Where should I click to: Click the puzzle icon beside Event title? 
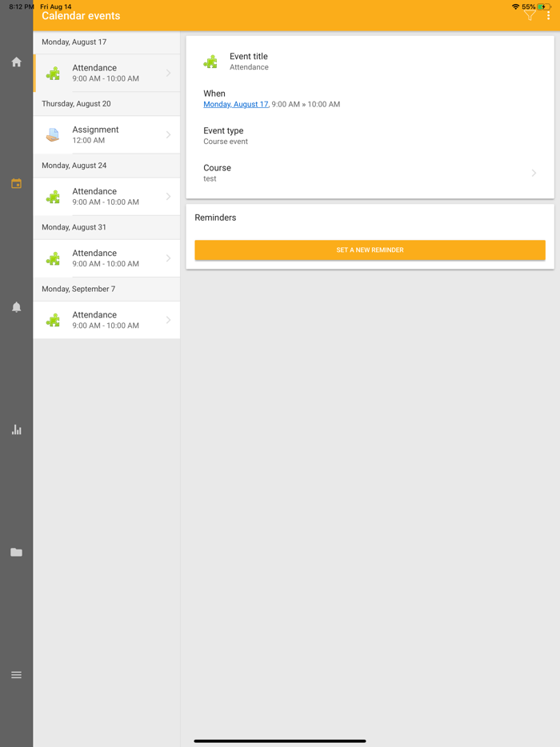click(x=210, y=62)
